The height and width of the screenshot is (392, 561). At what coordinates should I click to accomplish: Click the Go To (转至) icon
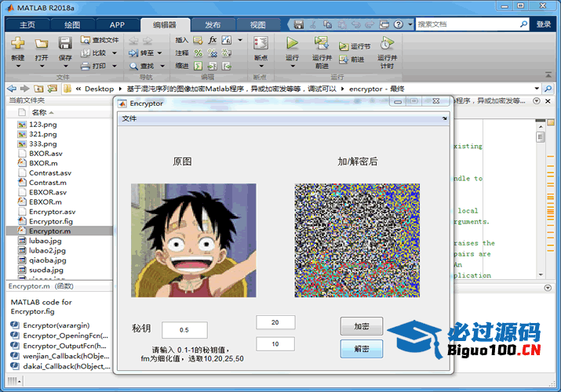pos(133,53)
